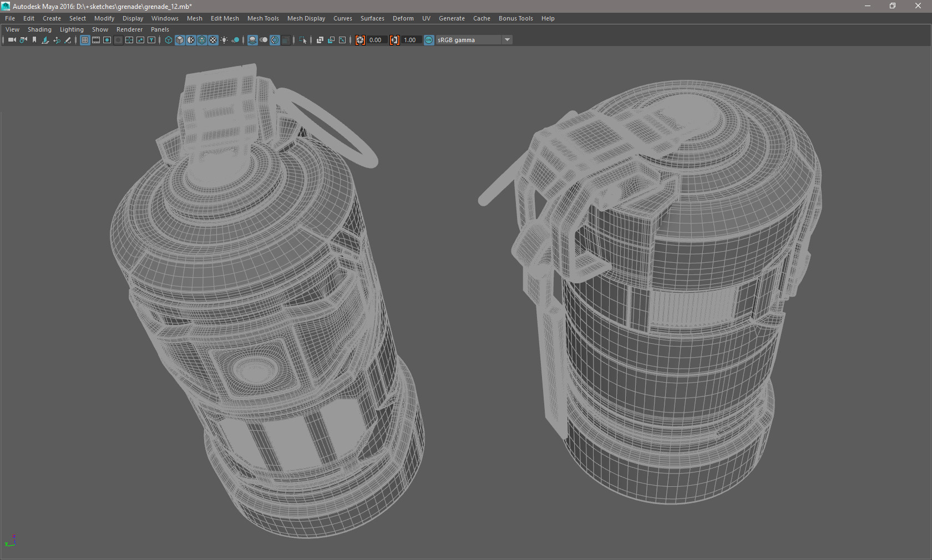Image resolution: width=932 pixels, height=560 pixels.
Task: Click the 2D pan/zoom icon
Action: click(57, 40)
